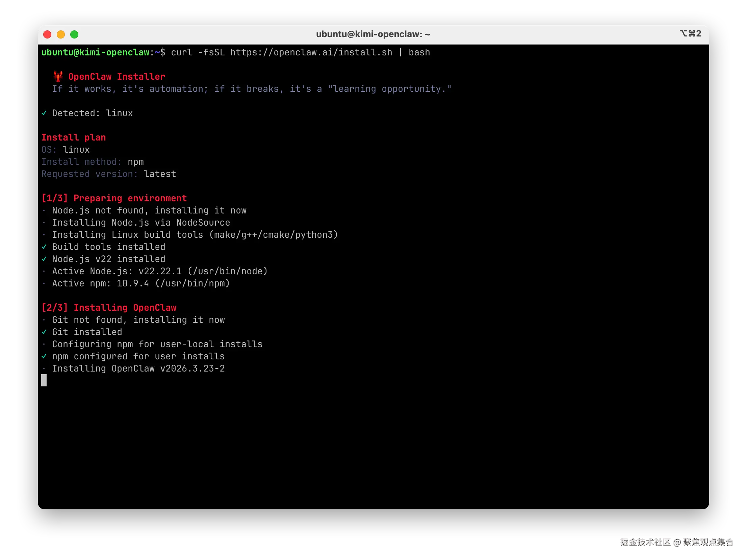The height and width of the screenshot is (560, 747).
Task: Click the [2/3] Installing OpenClaw heading
Action: pos(109,308)
